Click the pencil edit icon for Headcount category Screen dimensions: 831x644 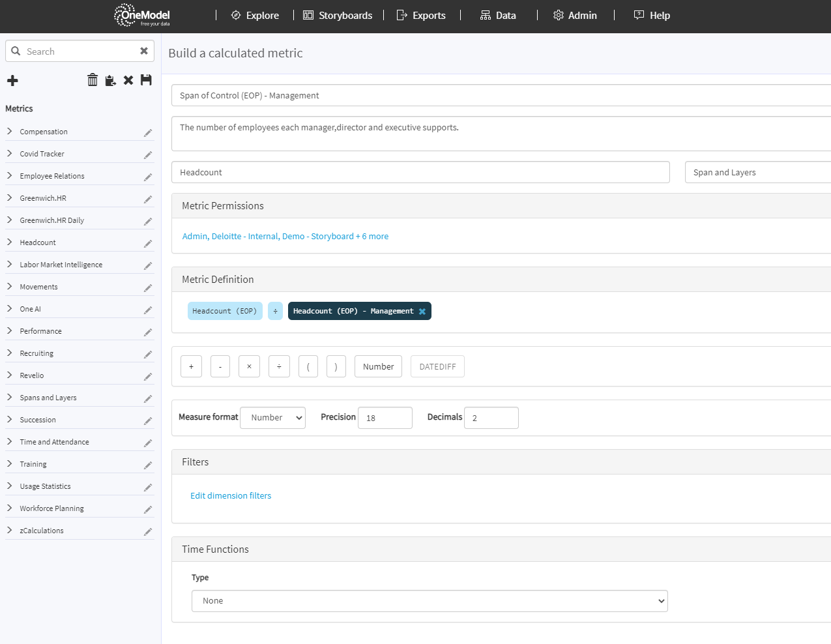pyautogui.click(x=148, y=243)
